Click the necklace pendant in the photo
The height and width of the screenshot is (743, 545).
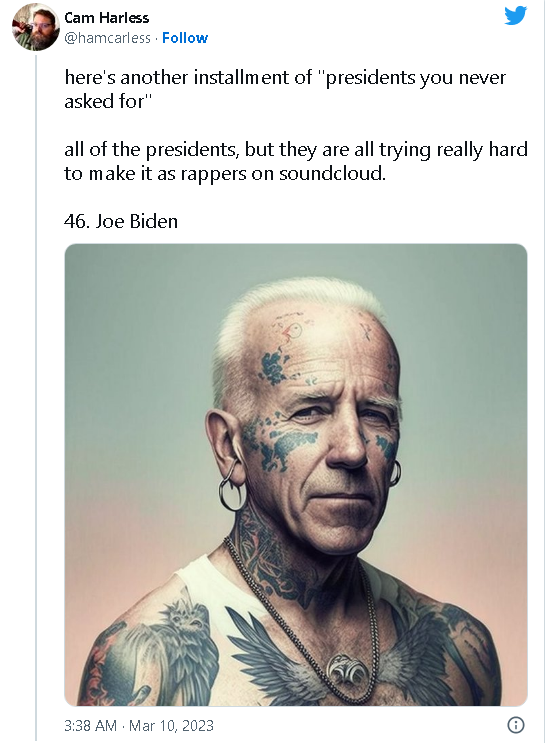point(346,668)
